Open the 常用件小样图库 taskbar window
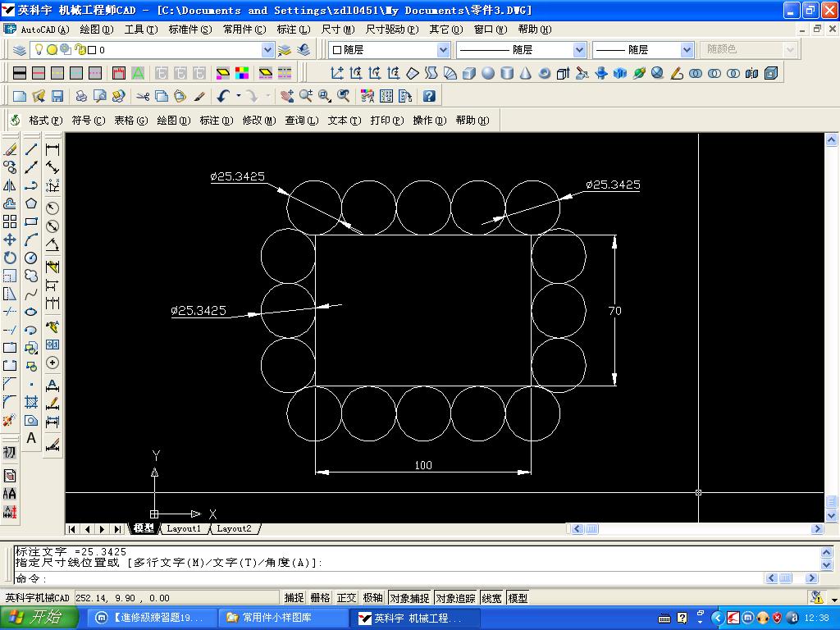The image size is (840, 630). [x=283, y=618]
